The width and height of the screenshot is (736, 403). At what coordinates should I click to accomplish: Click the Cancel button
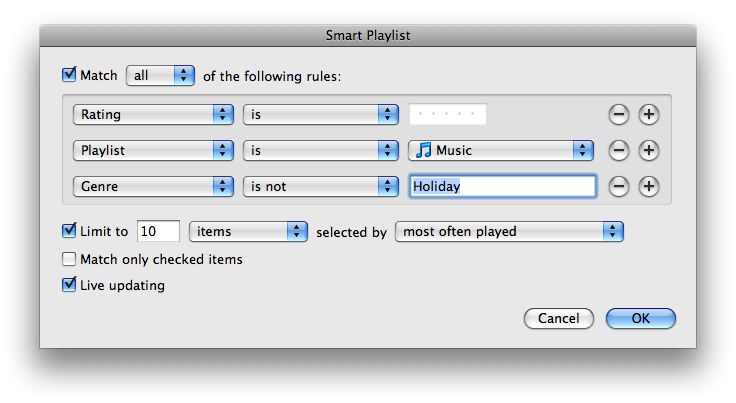point(559,319)
